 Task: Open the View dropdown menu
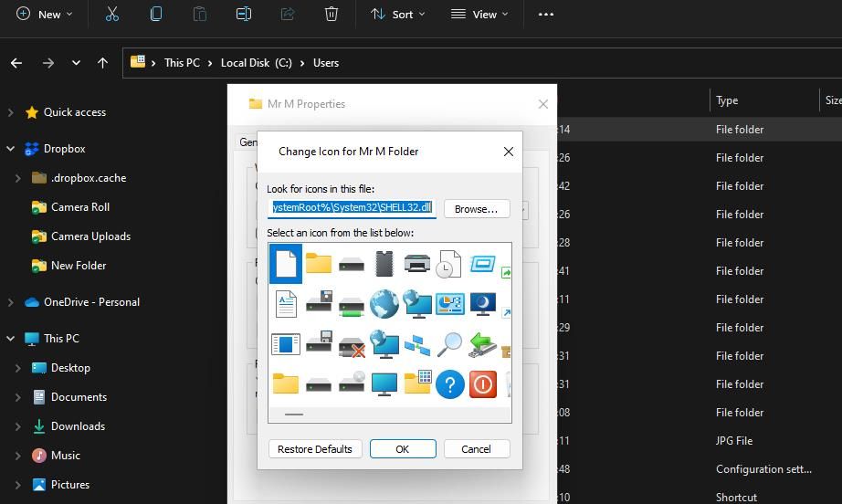[479, 14]
